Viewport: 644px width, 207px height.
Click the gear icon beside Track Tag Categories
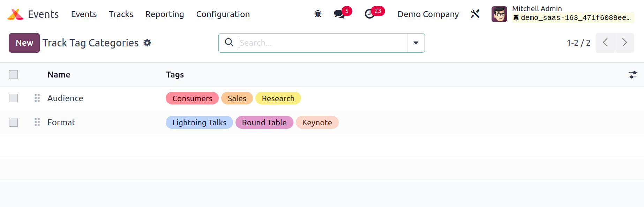[147, 43]
